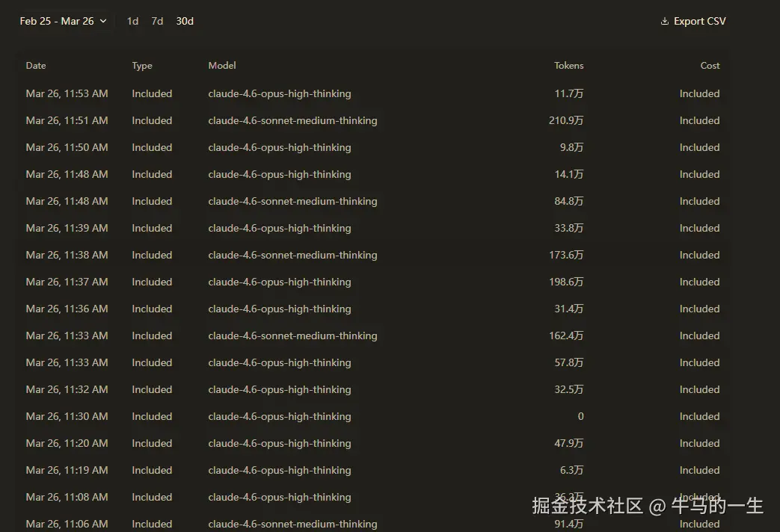Click the Type column header

141,65
